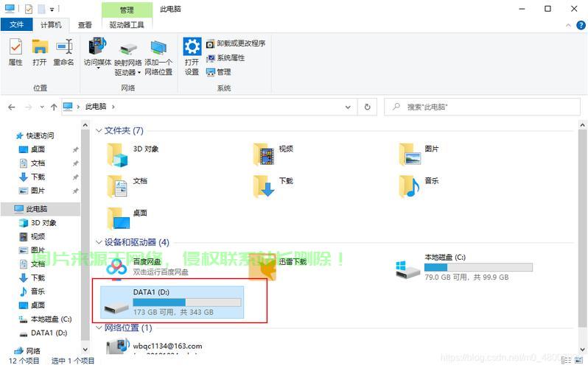Switch to the 计算机 (Computer) ribbon tab
Screen dimensions: 588x368
coord(51,25)
